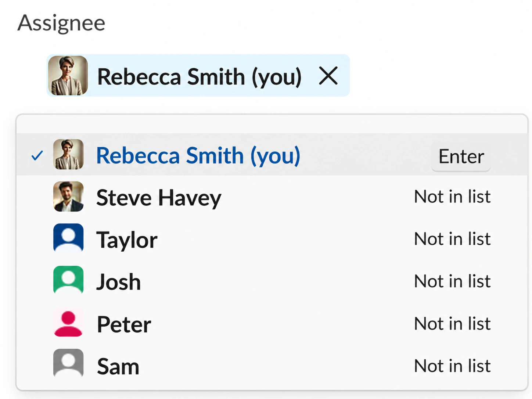Click Rebecca Smith's avatar in the assignee chip

[68, 76]
